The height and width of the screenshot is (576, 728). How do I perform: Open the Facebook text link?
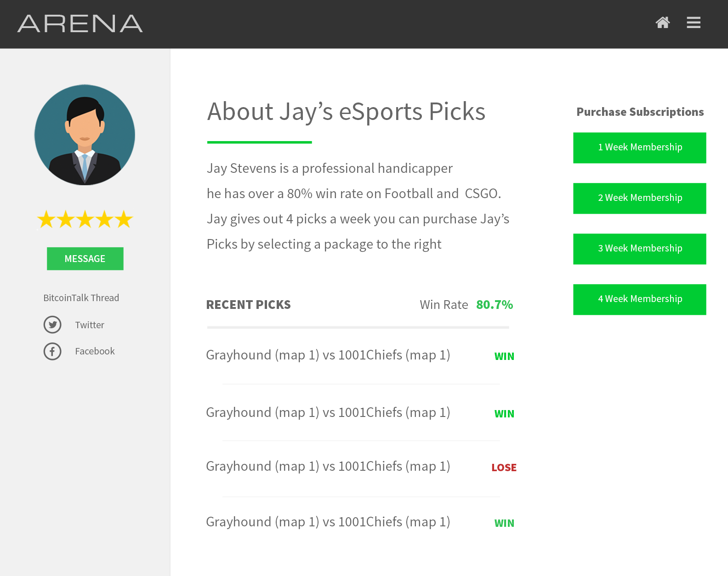[95, 351]
